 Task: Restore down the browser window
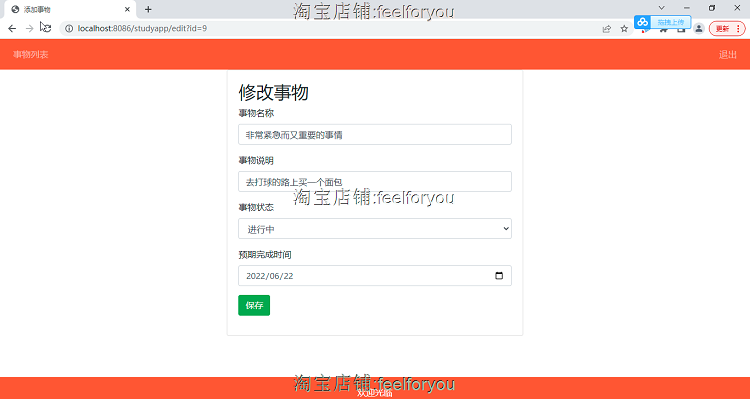tap(712, 8)
